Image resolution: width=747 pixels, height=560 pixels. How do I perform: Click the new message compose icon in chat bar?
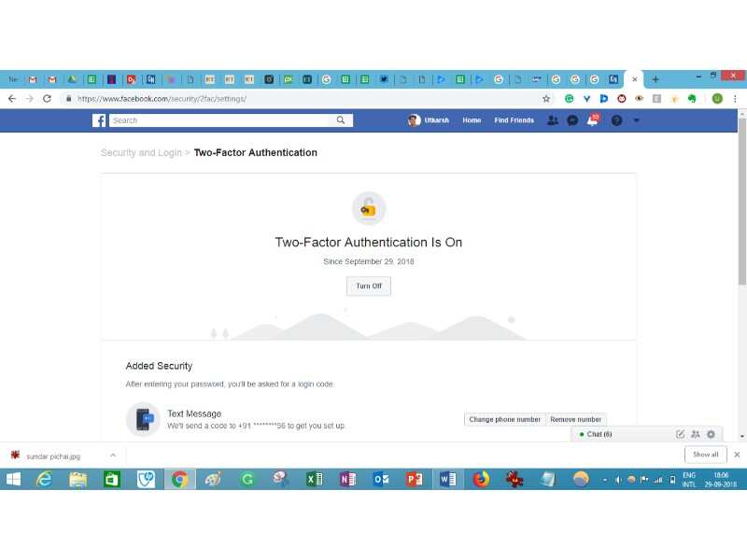pos(680,434)
